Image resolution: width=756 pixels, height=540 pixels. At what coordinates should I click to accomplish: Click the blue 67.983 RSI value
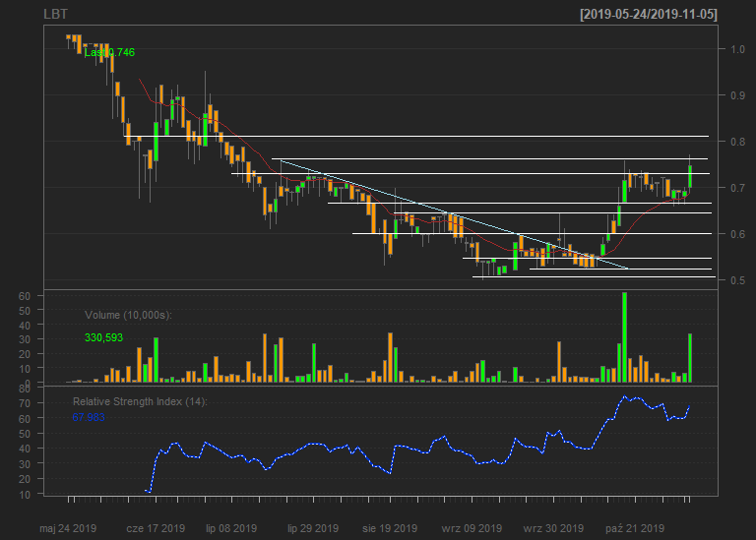coord(89,417)
